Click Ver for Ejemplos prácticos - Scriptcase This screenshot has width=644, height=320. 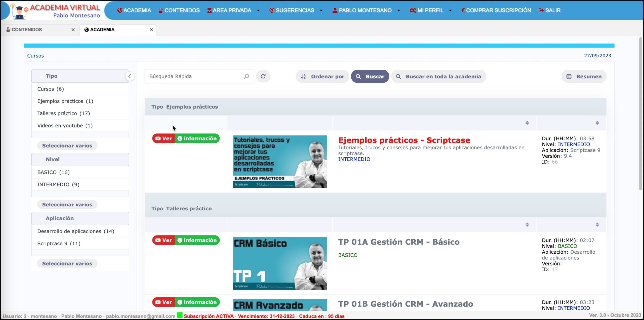click(x=164, y=139)
